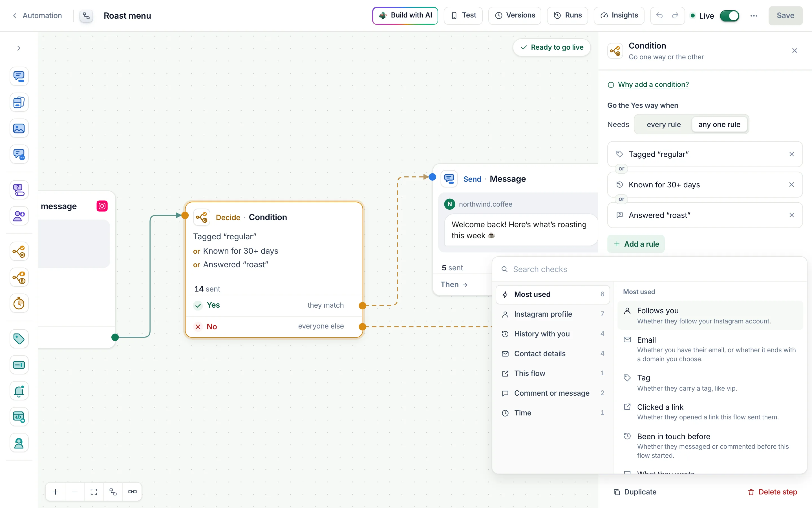Click the Search checks field
812x508 pixels.
tap(649, 270)
